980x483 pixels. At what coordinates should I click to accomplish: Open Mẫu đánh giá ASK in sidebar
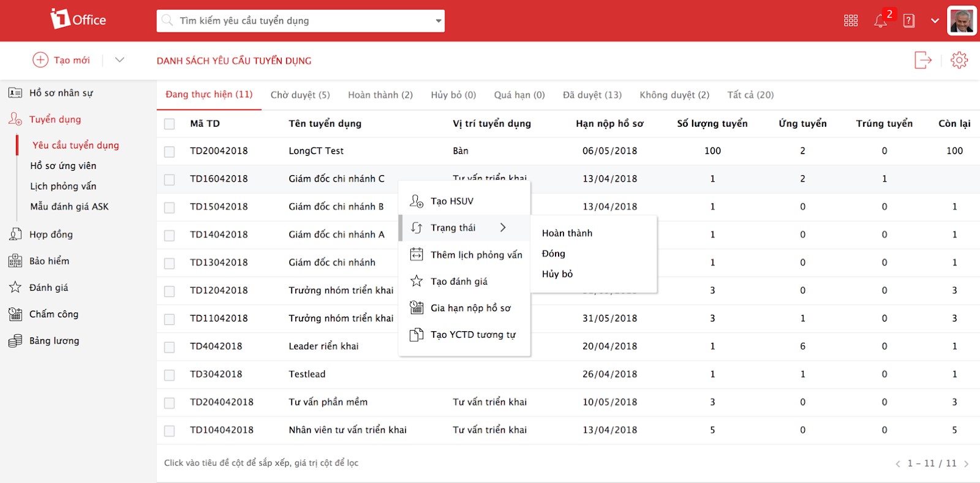[x=69, y=207]
